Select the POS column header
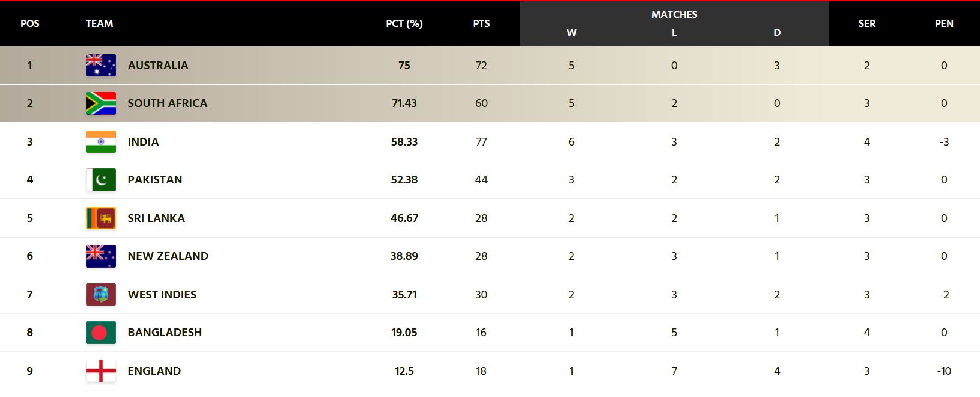Viewport: 980px width, 397px height. (30, 23)
